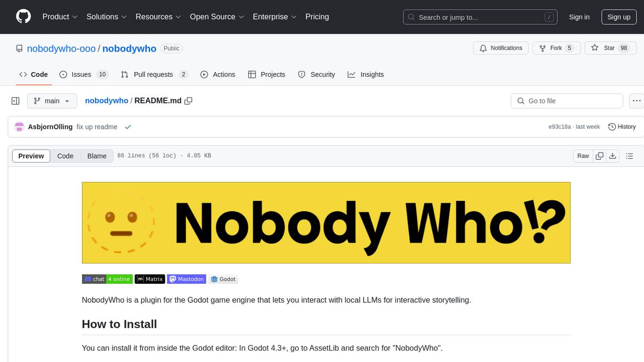
Task: Download the raw file
Action: 612,156
